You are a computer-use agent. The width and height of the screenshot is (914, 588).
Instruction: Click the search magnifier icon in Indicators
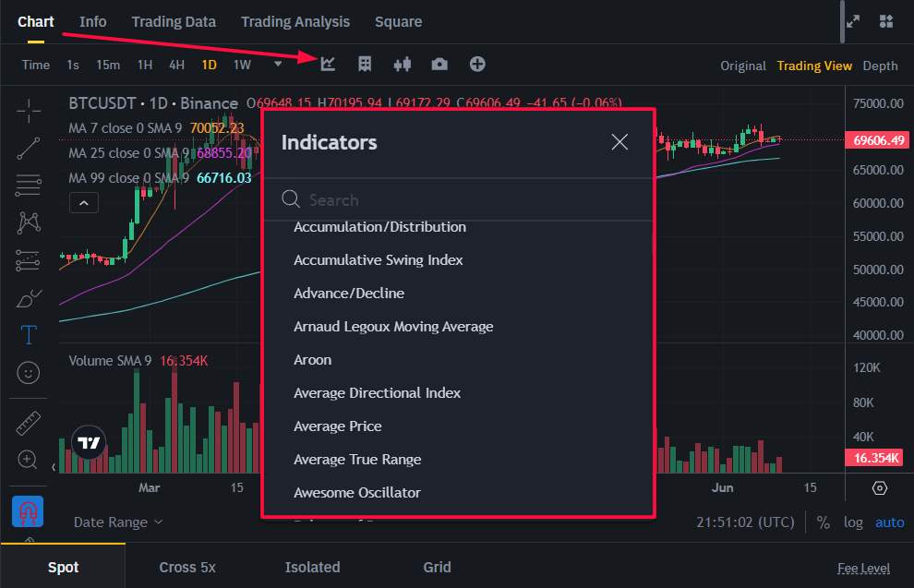coord(290,199)
